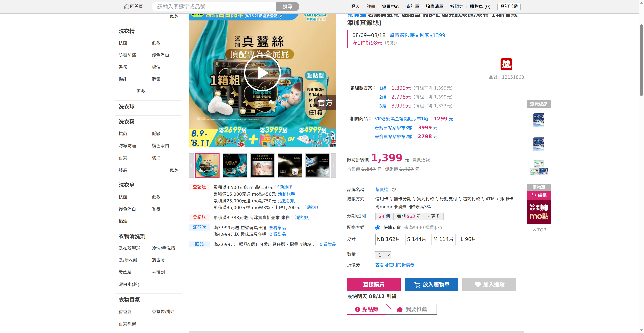Select the first product thumbnail image

click(x=207, y=165)
